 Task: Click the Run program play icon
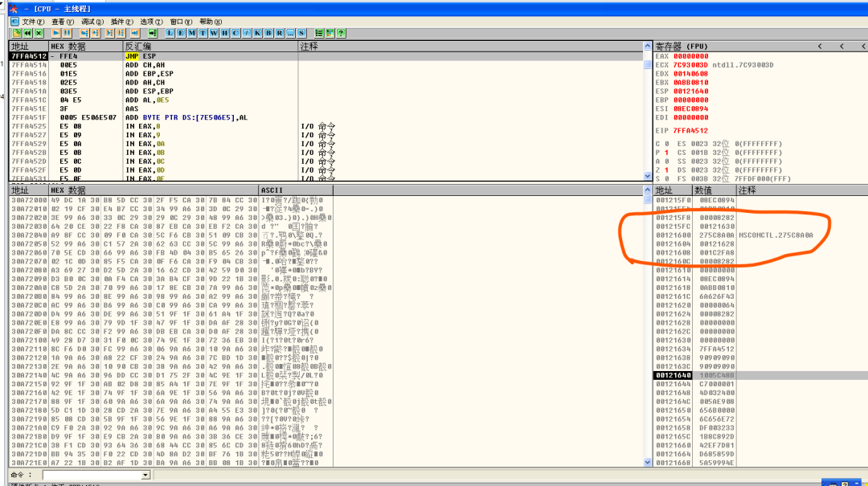tap(56, 33)
